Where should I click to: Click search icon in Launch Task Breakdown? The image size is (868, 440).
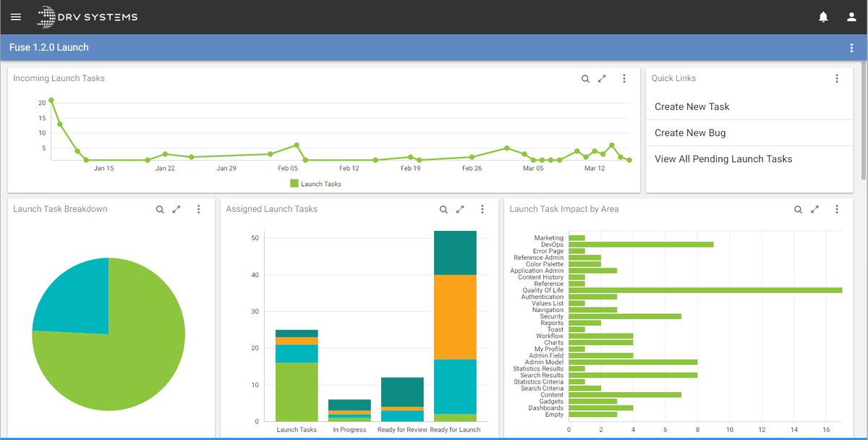pos(160,210)
